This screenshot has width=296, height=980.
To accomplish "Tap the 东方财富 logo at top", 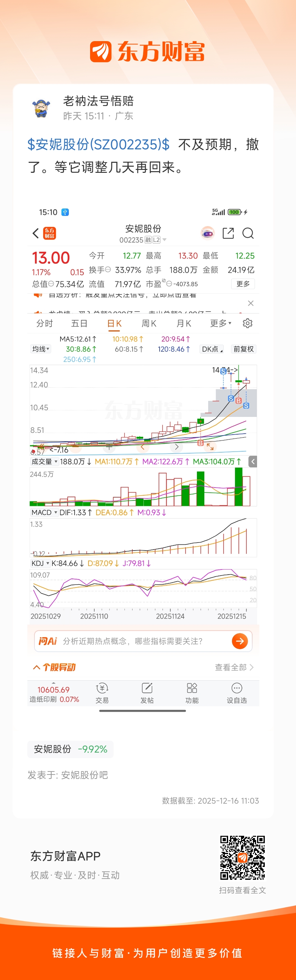I will click(147, 52).
